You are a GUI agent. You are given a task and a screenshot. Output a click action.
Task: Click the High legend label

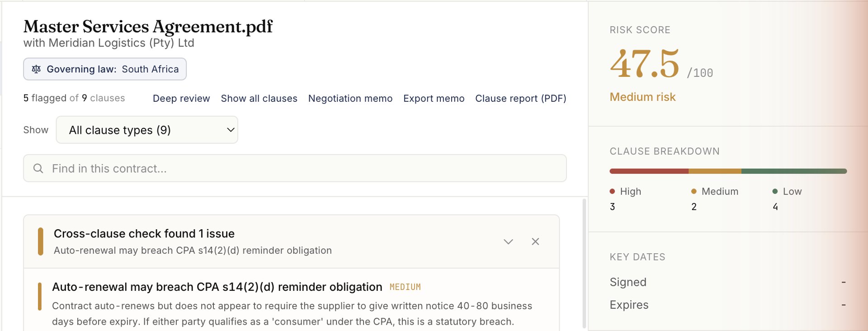[x=630, y=191]
